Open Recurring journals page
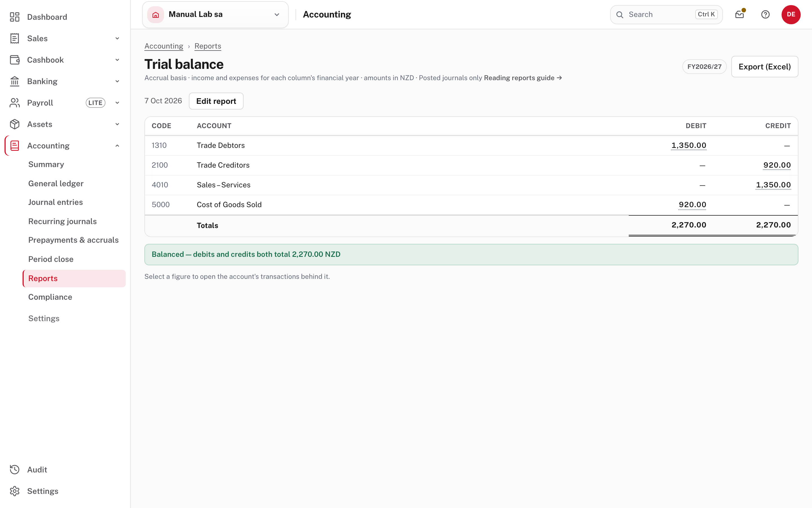 tap(62, 222)
